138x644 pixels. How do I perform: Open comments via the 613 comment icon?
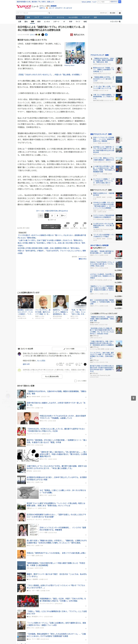pos(32,35)
